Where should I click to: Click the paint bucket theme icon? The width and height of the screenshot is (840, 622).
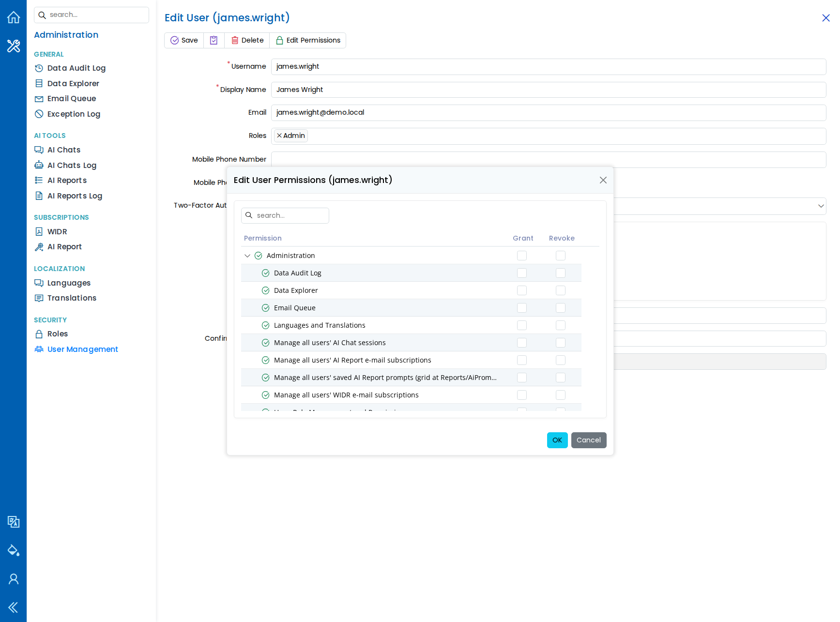click(x=14, y=550)
